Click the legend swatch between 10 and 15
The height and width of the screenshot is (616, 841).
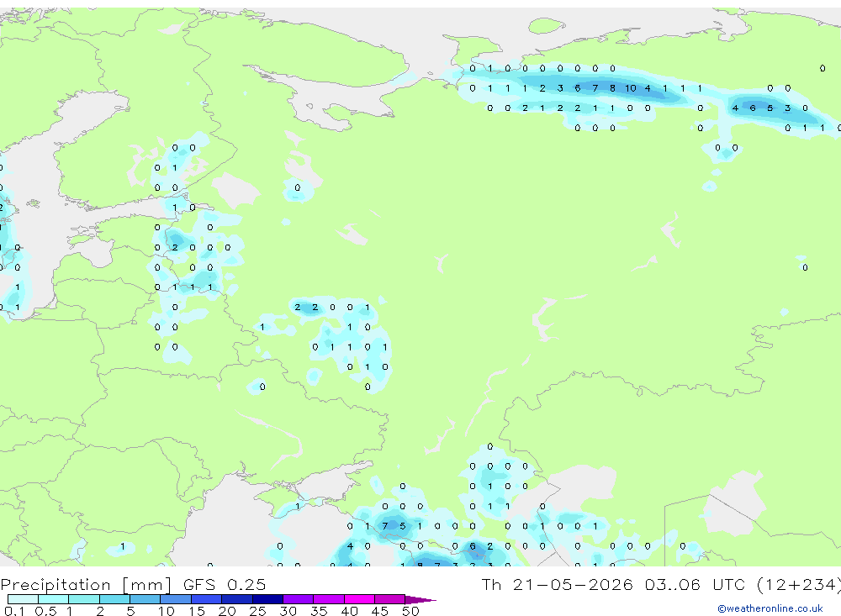(176, 599)
